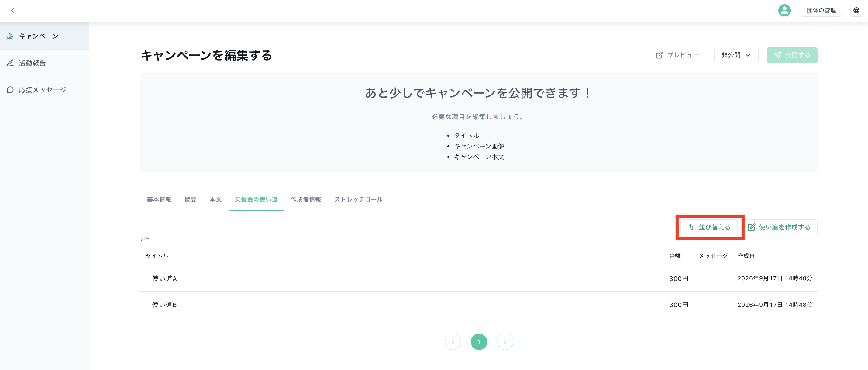Go to previous page arrow
Image resolution: width=868 pixels, height=370 pixels.
pos(453,342)
